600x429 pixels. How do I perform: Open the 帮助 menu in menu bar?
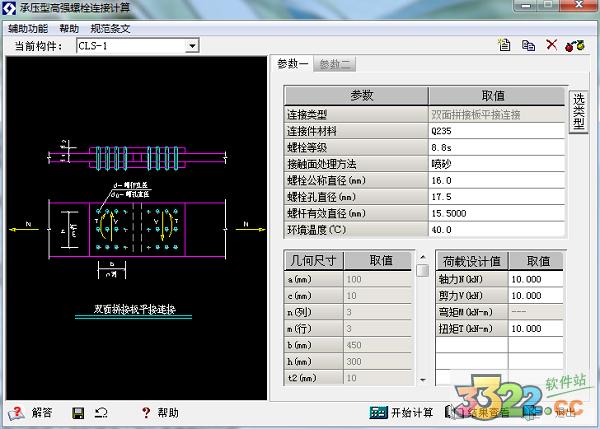pos(69,29)
